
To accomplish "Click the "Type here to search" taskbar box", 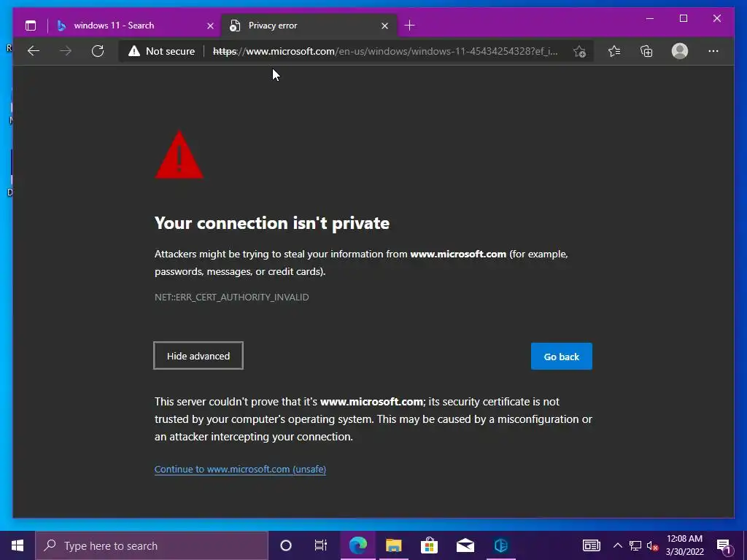I will (x=152, y=545).
